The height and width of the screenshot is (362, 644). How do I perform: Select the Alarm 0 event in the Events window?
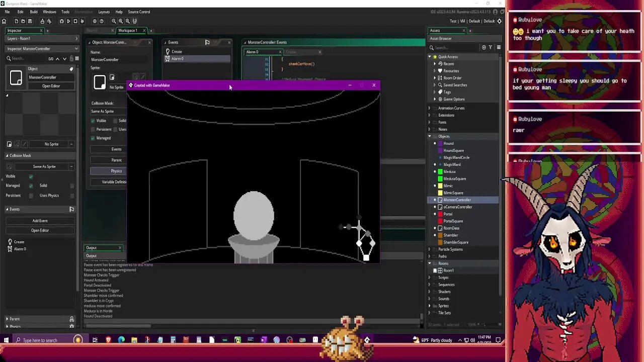pos(197,59)
